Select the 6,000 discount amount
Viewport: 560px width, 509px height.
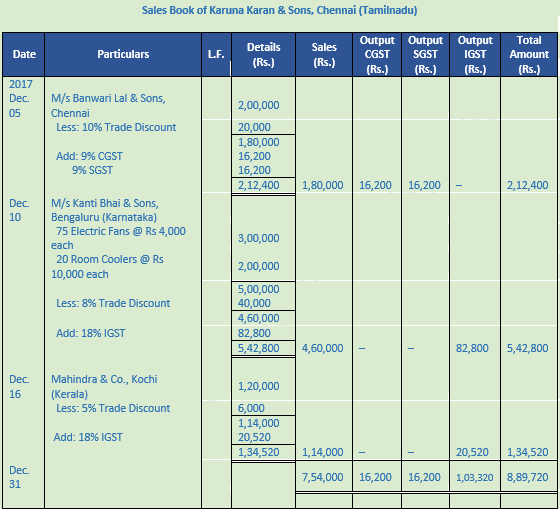pyautogui.click(x=251, y=408)
